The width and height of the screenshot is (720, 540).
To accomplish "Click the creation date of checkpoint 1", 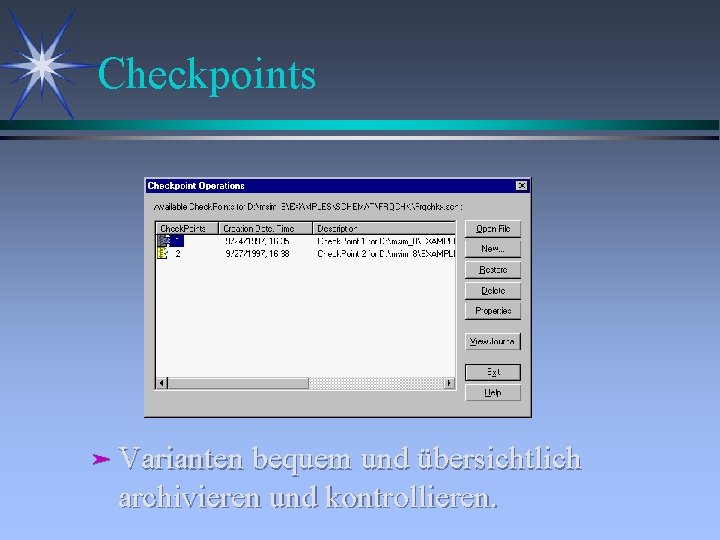I will tap(257, 241).
